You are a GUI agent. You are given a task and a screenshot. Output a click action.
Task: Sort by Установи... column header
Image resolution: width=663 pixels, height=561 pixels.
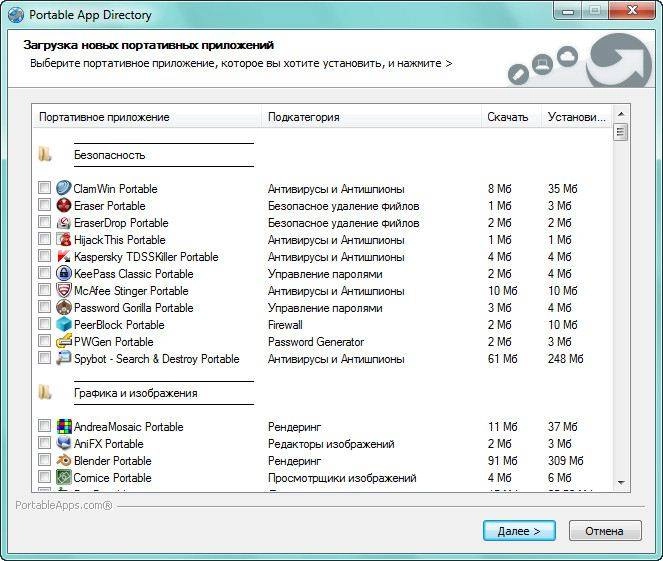(576, 116)
